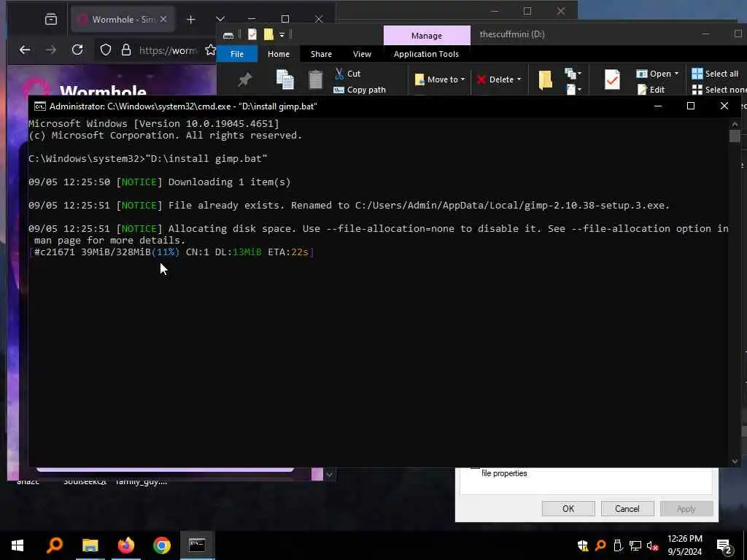Click Cut in the Explorer ribbon
Screen dimensions: 747x560
[x=348, y=74]
